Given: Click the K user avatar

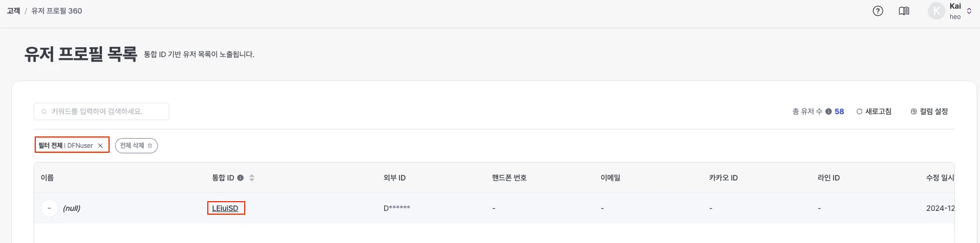Looking at the screenshot, I should pos(937,11).
